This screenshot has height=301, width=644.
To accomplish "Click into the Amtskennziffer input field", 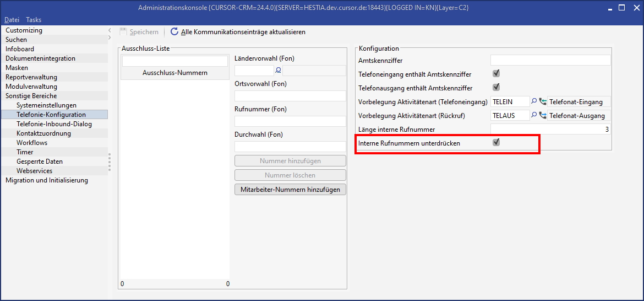I will coord(550,60).
